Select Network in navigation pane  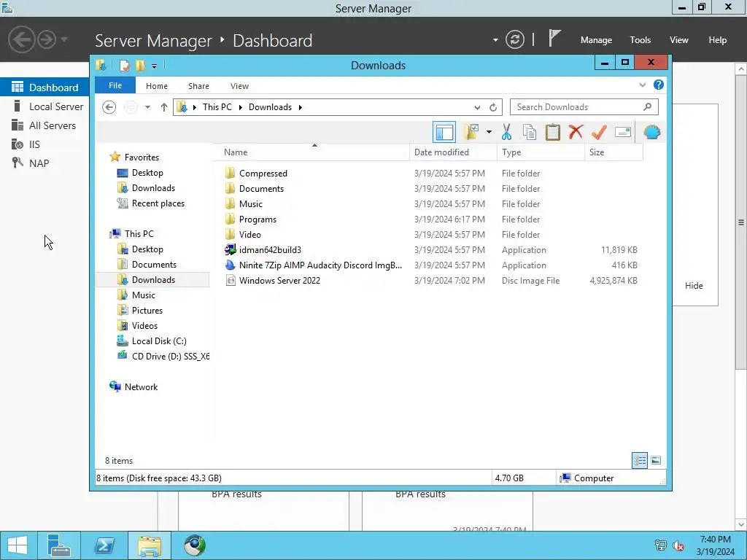click(141, 387)
